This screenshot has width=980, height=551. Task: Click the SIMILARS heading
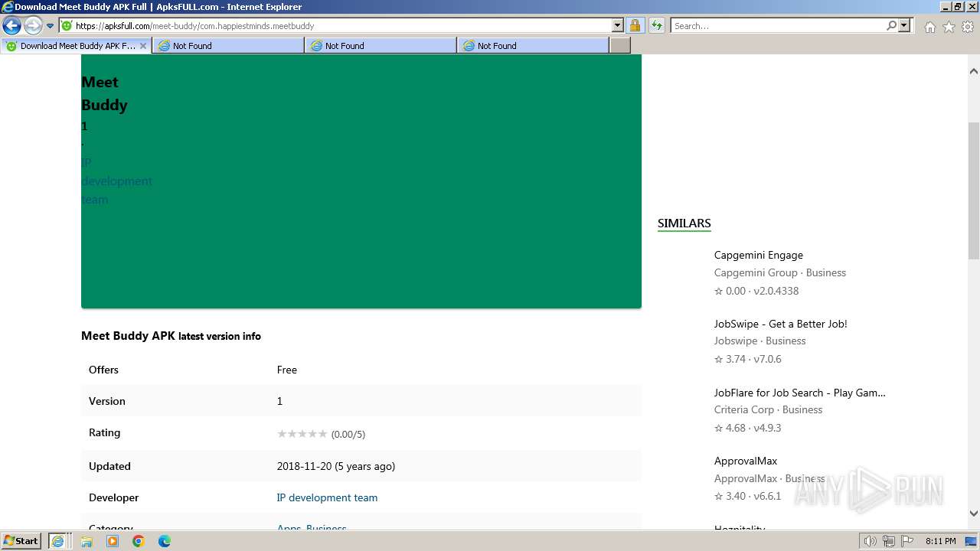coord(684,223)
